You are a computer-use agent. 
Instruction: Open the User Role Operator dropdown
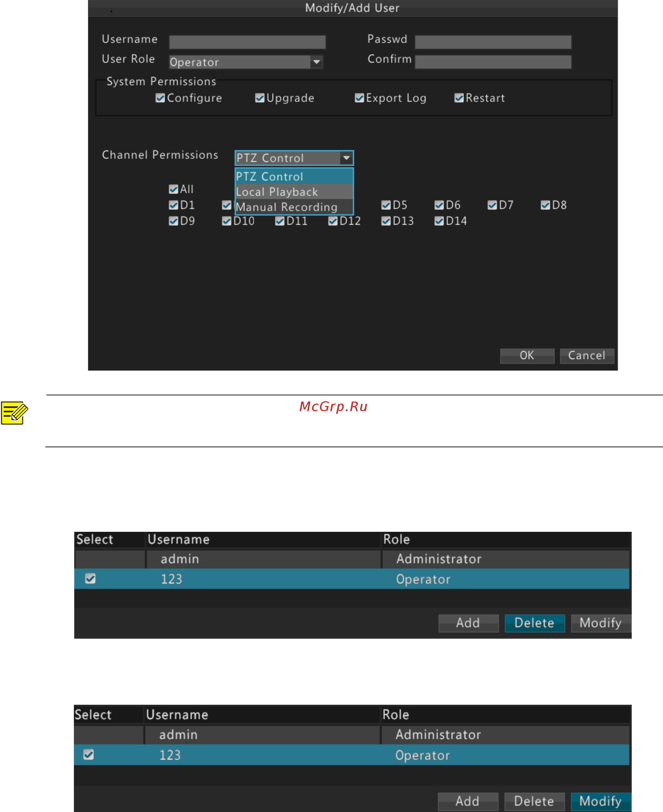(x=246, y=62)
